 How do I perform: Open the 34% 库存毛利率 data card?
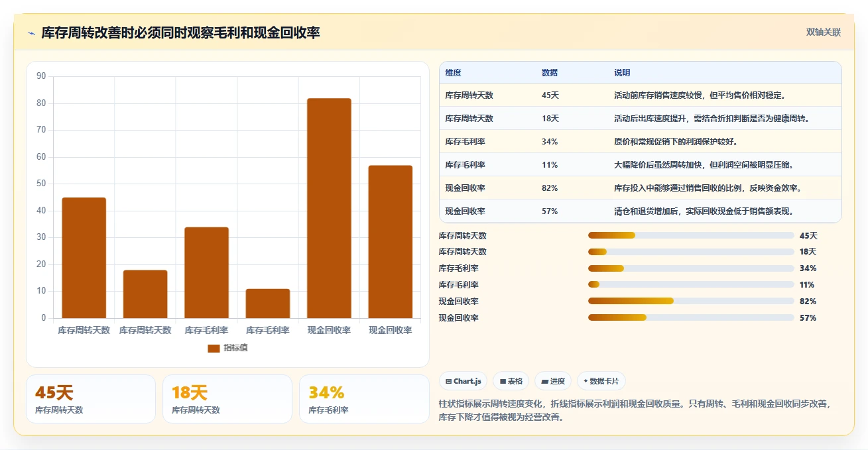(x=364, y=399)
